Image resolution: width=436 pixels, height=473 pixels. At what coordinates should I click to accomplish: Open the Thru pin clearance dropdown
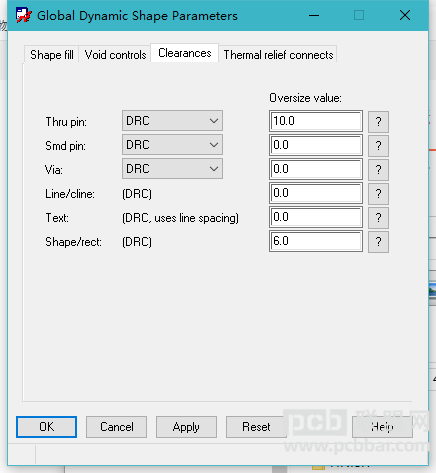172,121
